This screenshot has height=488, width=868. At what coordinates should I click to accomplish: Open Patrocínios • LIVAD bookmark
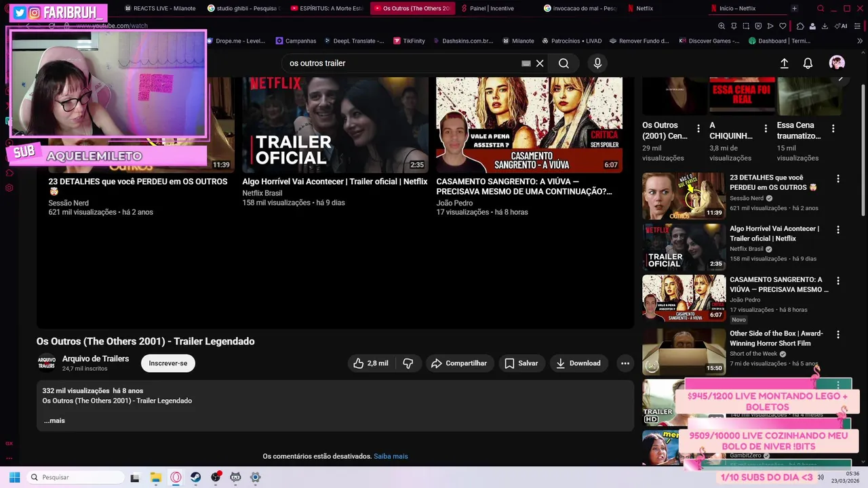571,41
